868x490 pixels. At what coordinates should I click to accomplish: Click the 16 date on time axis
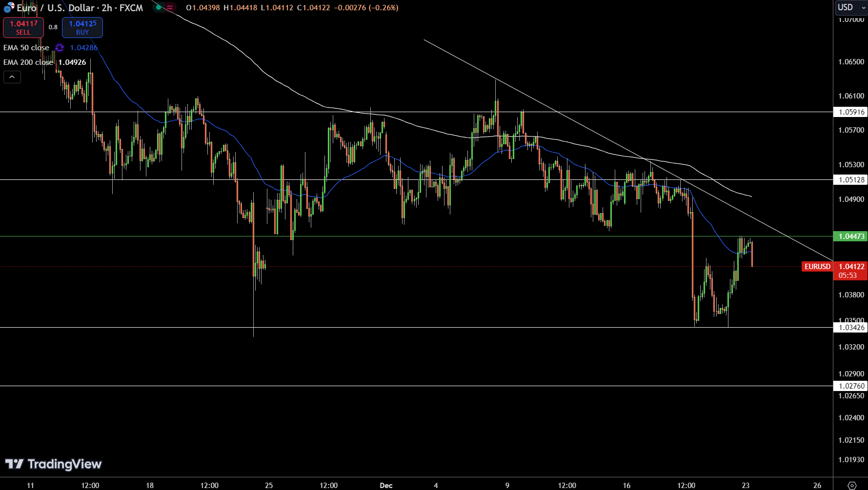pyautogui.click(x=626, y=486)
